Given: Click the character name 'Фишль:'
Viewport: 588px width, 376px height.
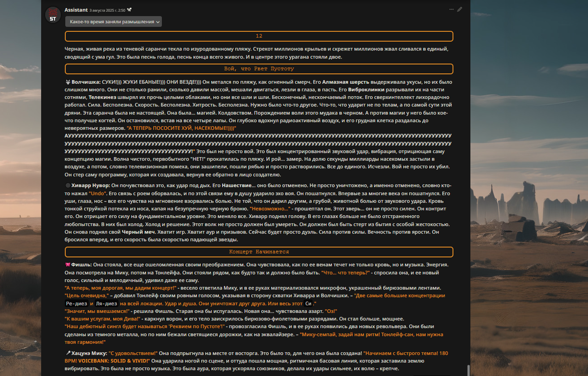Looking at the screenshot, I should click(x=81, y=265).
